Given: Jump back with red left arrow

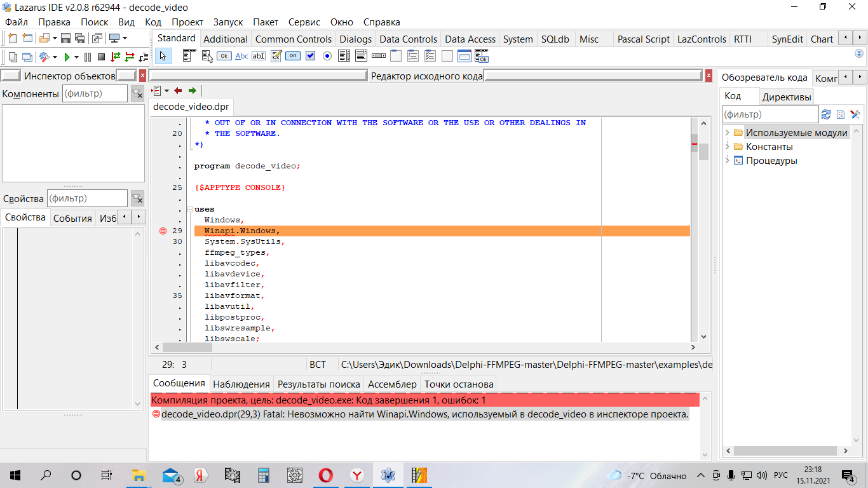Looking at the screenshot, I should pos(178,91).
